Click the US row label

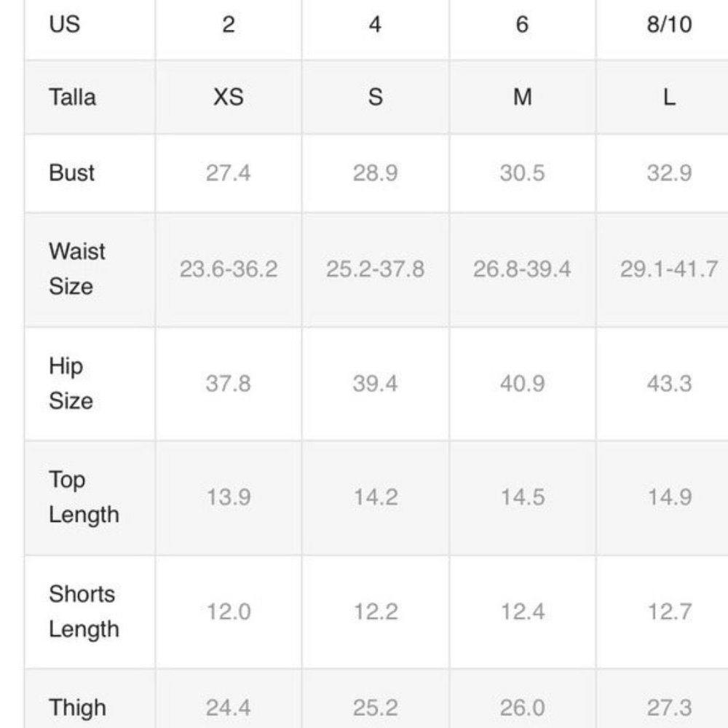65,24
